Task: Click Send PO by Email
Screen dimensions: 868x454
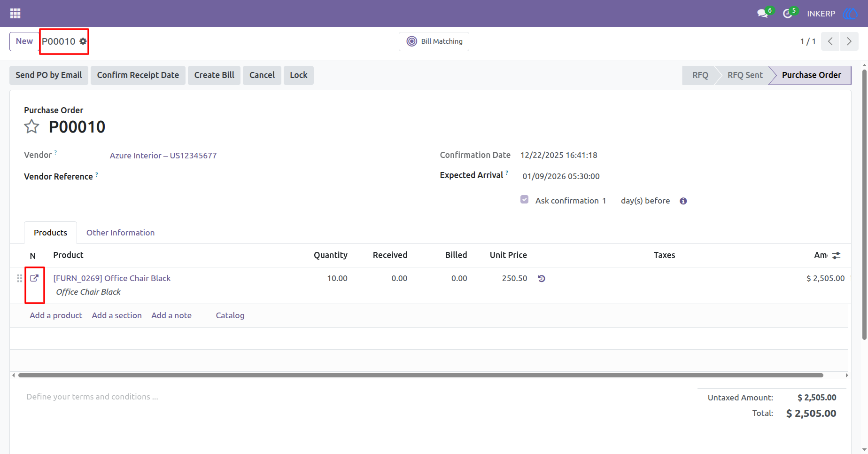Action: coord(49,75)
